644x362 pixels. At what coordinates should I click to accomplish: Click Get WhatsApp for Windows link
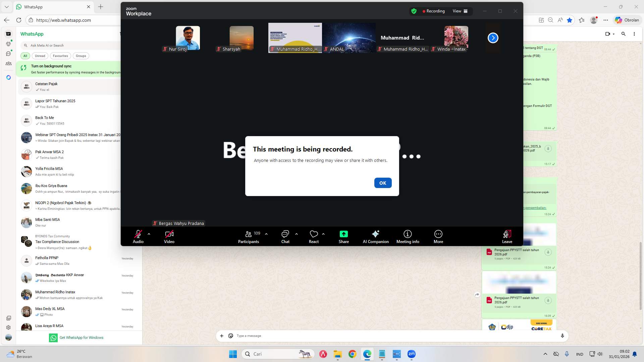tap(82, 338)
